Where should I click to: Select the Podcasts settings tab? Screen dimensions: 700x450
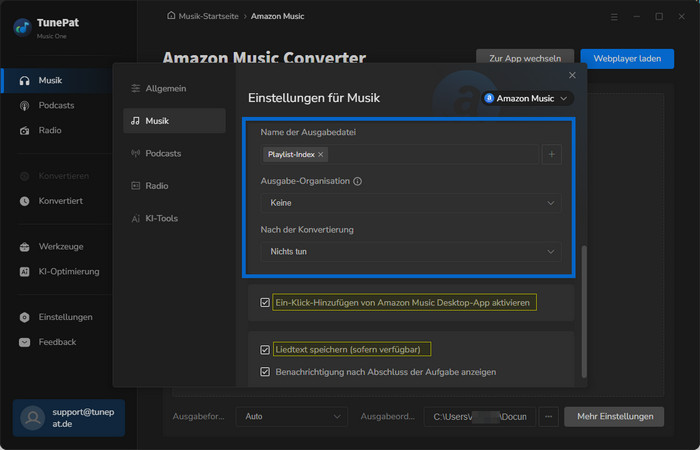[174, 153]
